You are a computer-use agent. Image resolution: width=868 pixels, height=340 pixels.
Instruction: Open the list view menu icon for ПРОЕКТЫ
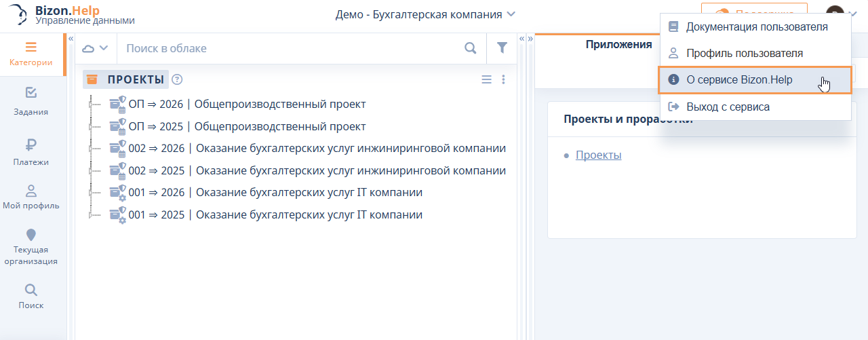pos(486,79)
